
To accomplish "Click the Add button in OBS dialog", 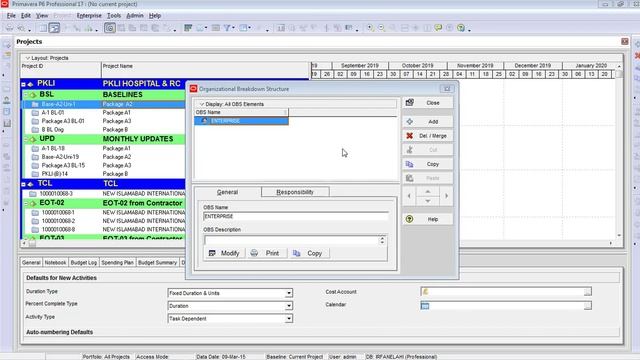I will click(x=427, y=122).
